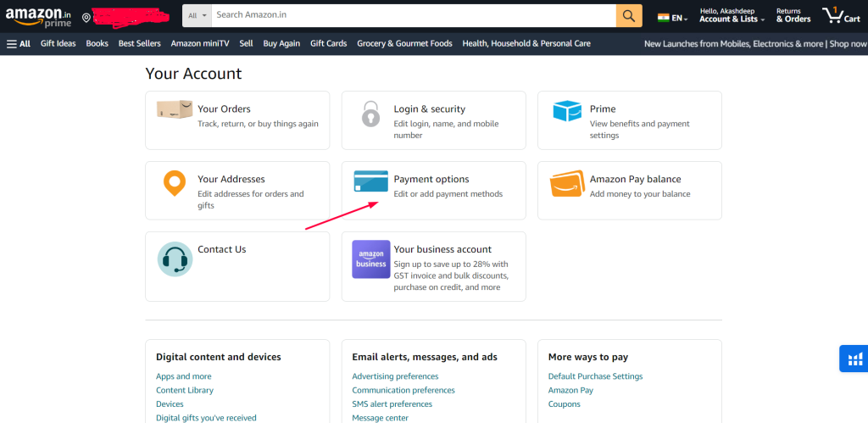Click Digital gifts you've received link
This screenshot has width=868, height=423.
207,418
